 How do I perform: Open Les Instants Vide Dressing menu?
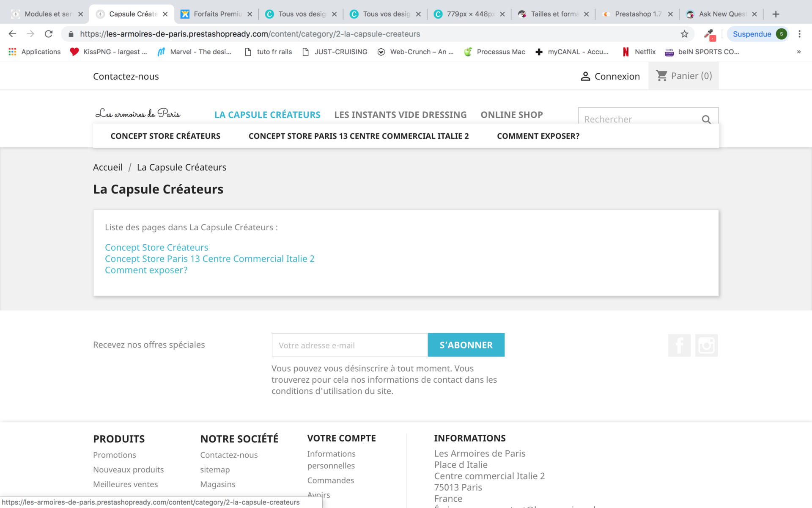click(x=401, y=115)
